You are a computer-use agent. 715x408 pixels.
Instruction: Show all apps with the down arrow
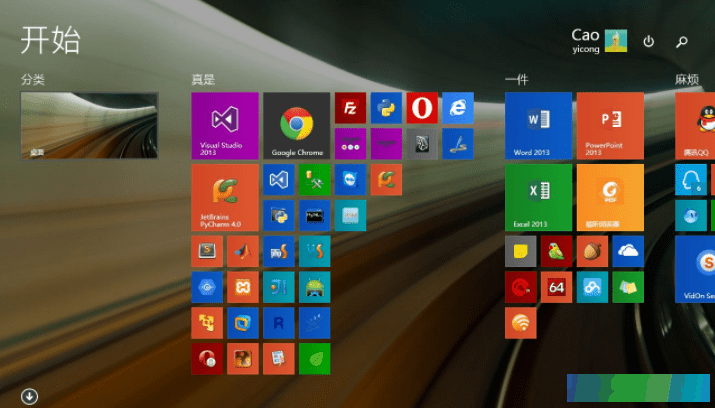tap(29, 396)
